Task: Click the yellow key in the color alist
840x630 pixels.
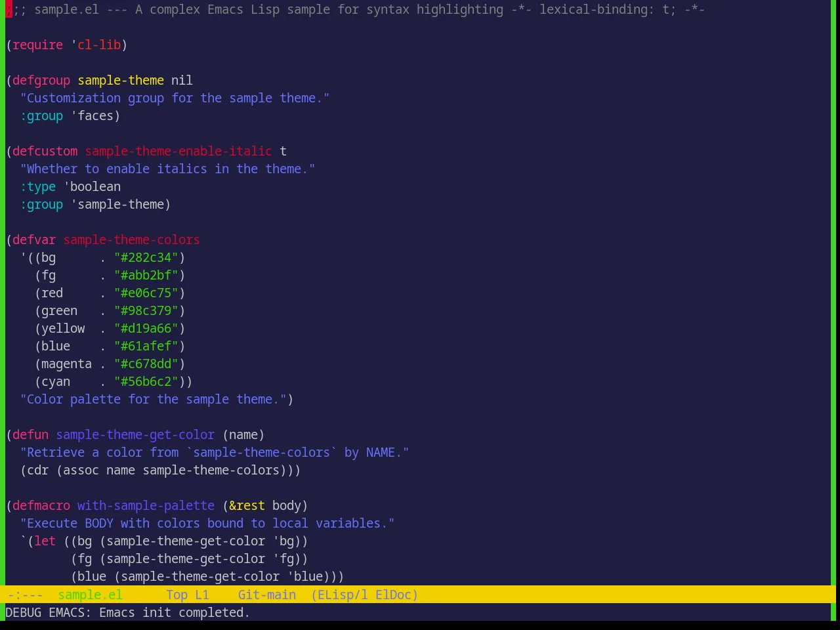Action: [63, 328]
